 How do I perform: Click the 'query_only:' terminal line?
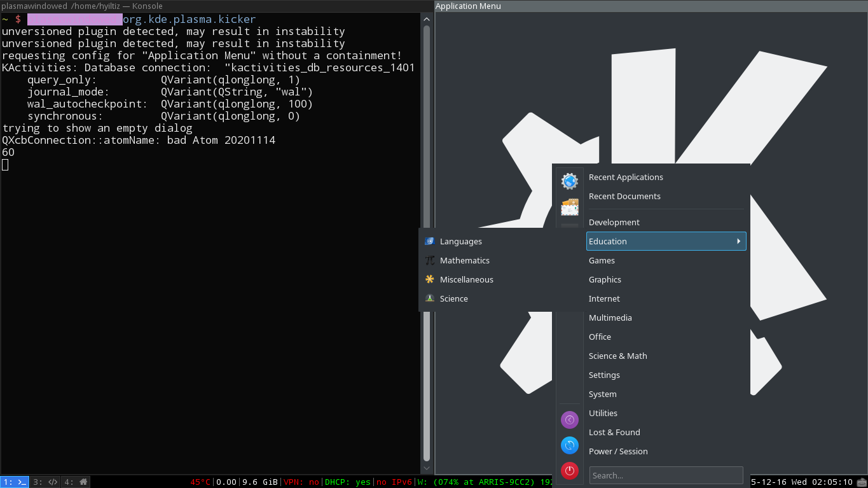point(163,80)
